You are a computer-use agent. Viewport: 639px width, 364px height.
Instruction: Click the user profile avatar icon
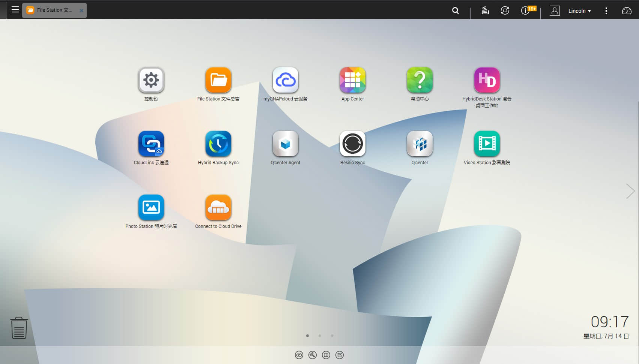pyautogui.click(x=555, y=10)
